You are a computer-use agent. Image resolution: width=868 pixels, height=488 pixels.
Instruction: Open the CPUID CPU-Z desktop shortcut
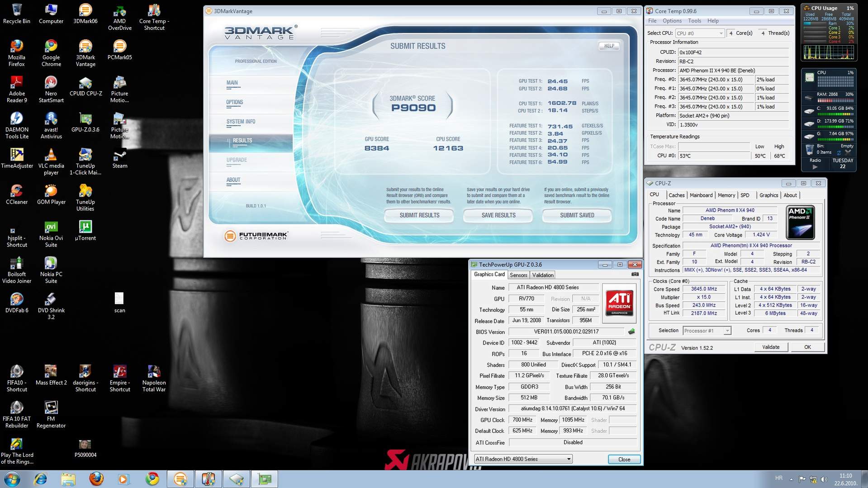[85, 86]
